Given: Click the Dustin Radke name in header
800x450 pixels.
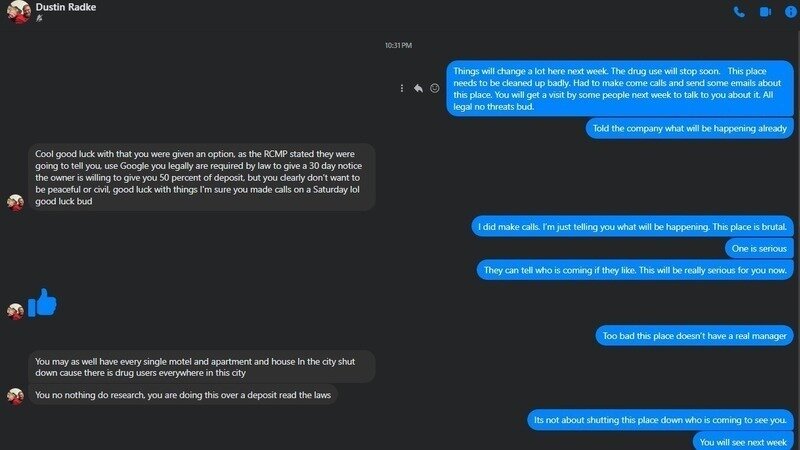Looking at the screenshot, I should (x=66, y=7).
